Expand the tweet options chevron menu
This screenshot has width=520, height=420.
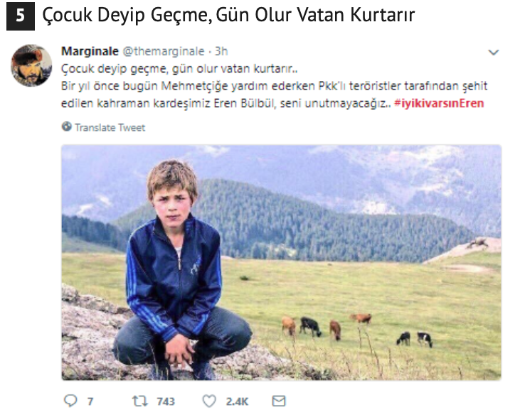pyautogui.click(x=494, y=53)
